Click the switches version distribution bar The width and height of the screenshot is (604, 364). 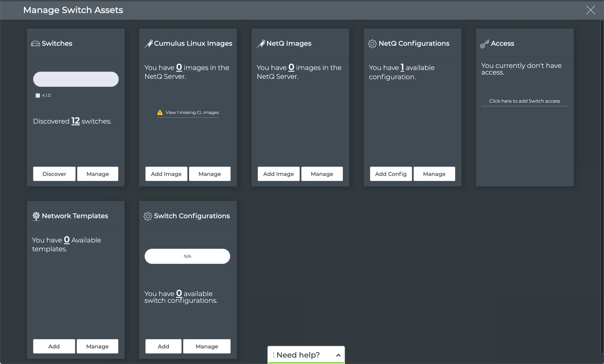(x=76, y=79)
